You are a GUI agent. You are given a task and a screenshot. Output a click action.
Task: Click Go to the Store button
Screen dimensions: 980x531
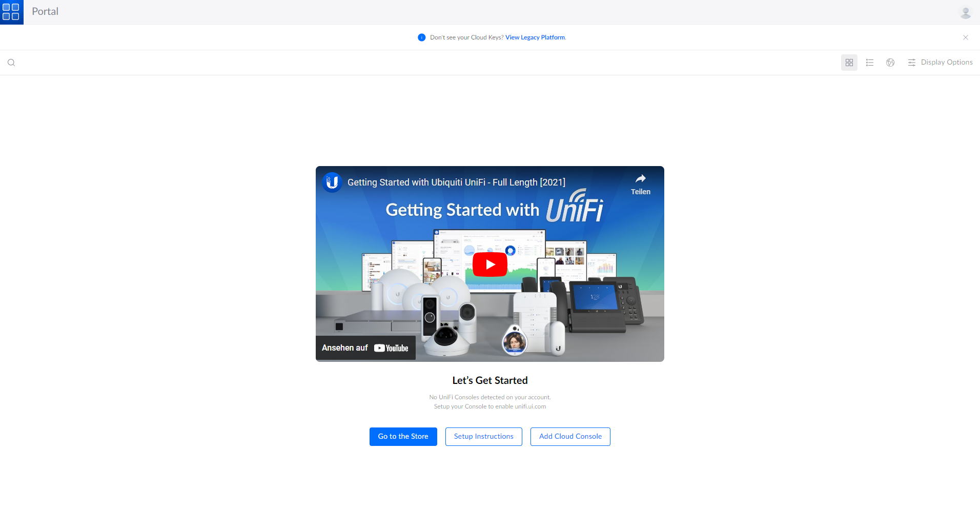tap(403, 437)
